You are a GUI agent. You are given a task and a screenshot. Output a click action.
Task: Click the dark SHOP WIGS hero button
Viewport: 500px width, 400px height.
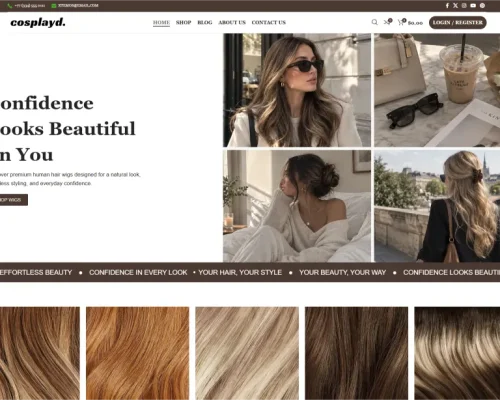click(13, 200)
